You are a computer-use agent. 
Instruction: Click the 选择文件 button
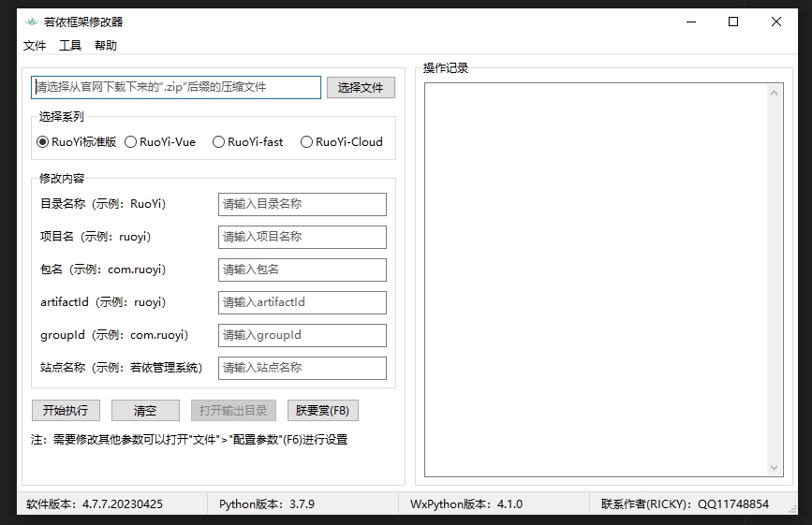361,87
